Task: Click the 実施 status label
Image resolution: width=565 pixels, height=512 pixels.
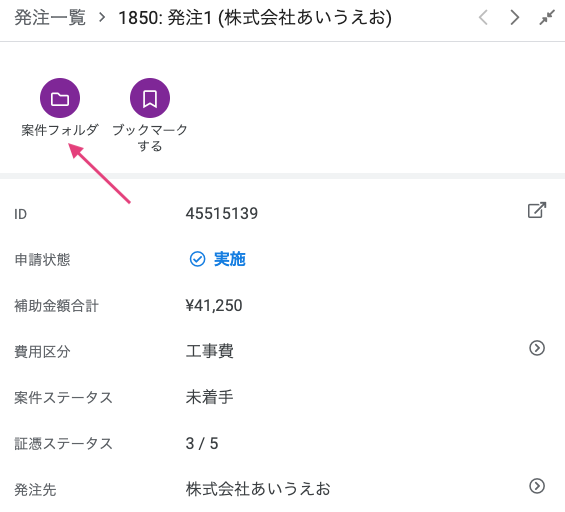Action: (x=230, y=259)
